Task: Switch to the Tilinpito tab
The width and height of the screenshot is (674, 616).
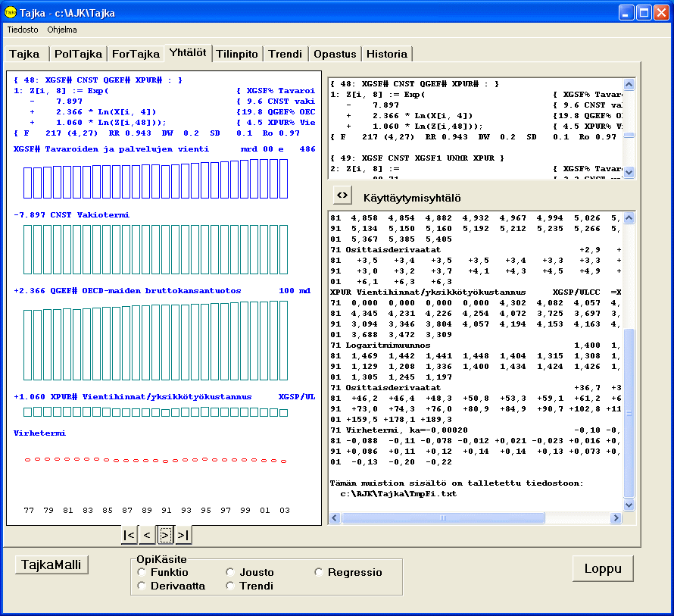Action: [x=237, y=54]
